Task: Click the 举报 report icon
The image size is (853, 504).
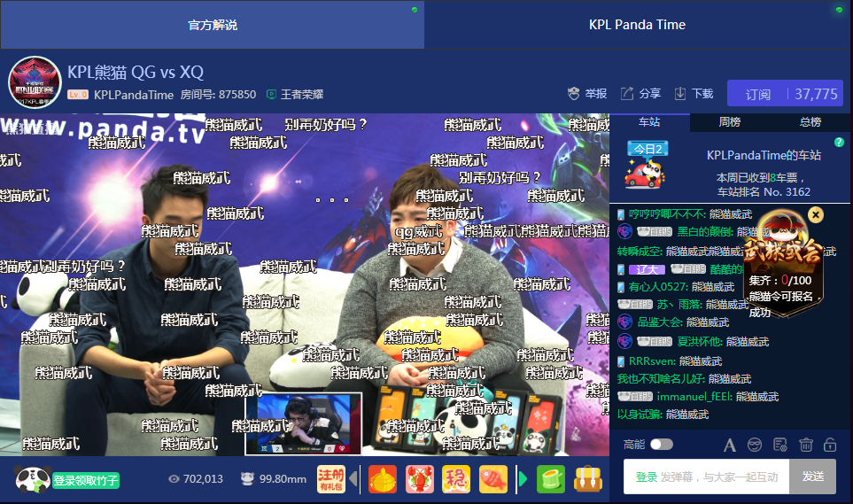Action: [574, 94]
